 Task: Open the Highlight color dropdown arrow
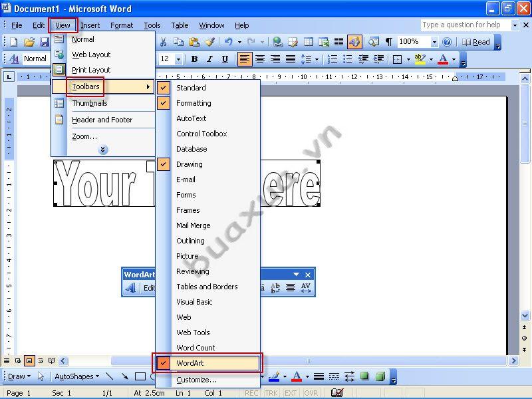(x=431, y=59)
